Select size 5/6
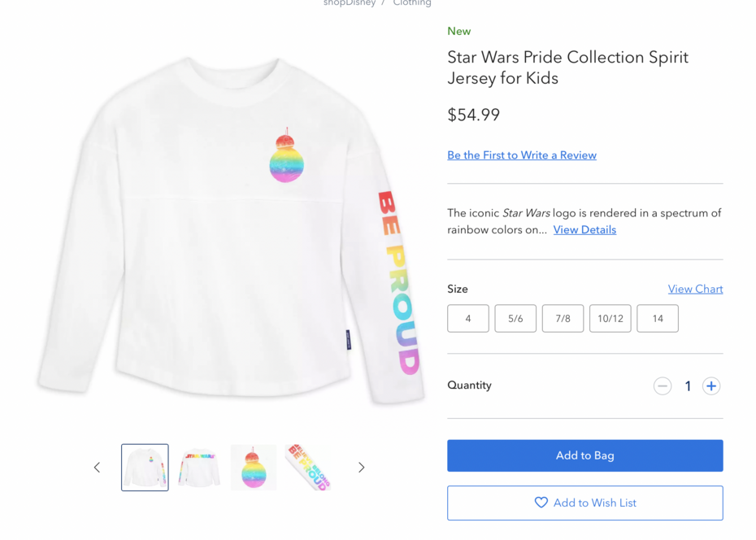The height and width of the screenshot is (540, 756). pyautogui.click(x=515, y=319)
